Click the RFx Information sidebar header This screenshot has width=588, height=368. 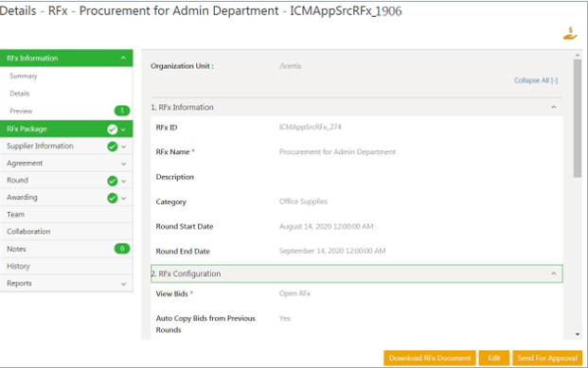tap(66, 58)
